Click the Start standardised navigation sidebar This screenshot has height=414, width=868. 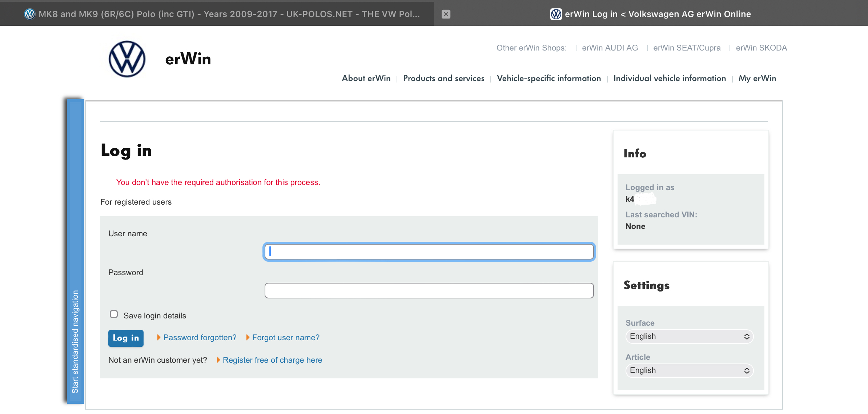click(x=76, y=252)
